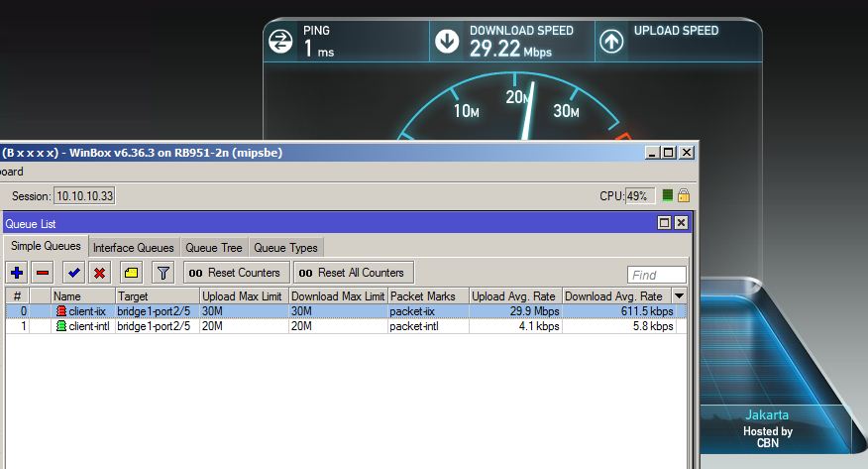
Task: Click the 29.9 Mbps upload rate cell
Action: point(516,311)
